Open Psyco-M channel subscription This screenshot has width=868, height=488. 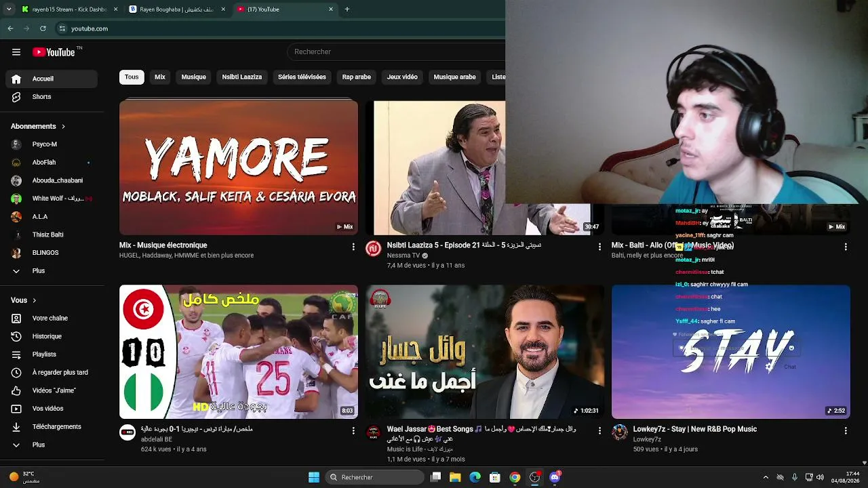click(52, 144)
